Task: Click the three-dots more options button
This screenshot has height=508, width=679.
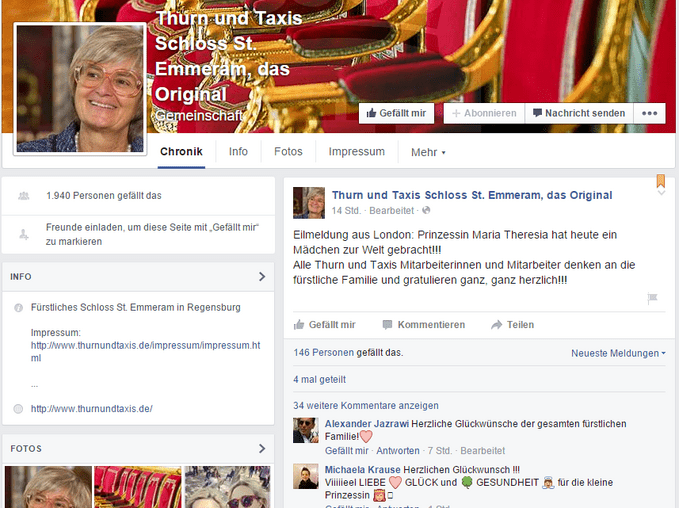Action: coord(651,114)
